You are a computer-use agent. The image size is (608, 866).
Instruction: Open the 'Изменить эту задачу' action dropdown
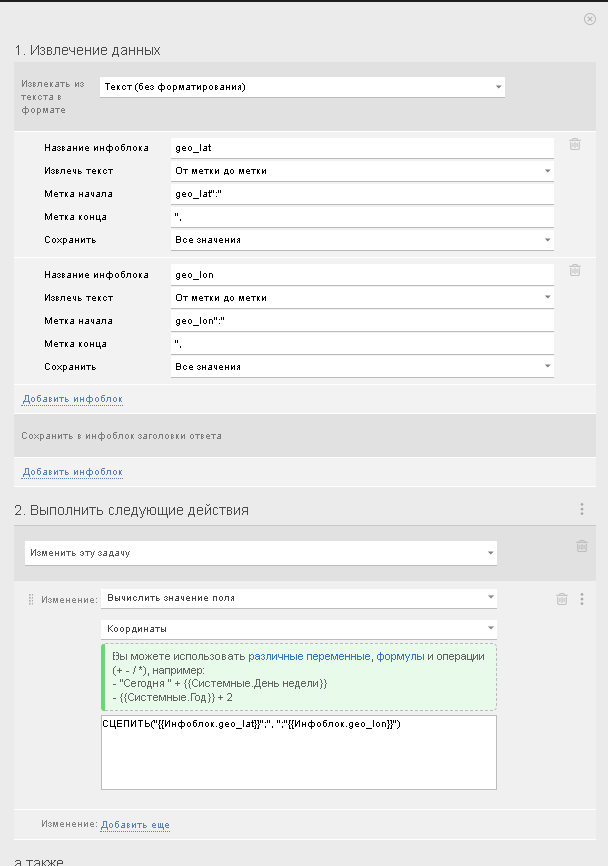click(x=260, y=553)
